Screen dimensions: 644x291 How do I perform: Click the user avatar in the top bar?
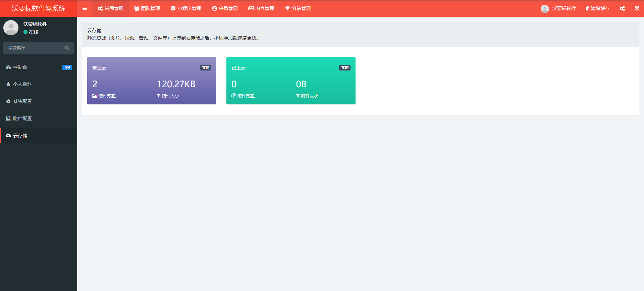point(545,9)
